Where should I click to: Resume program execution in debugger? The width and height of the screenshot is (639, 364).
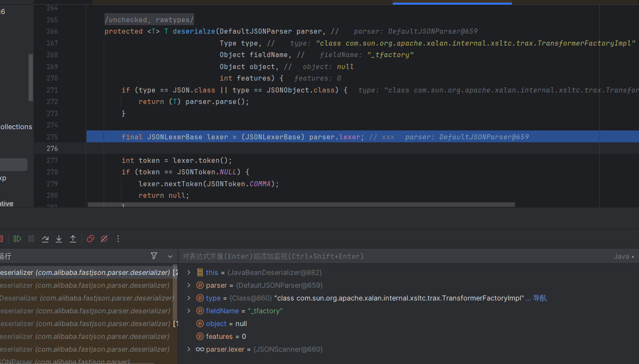17,239
